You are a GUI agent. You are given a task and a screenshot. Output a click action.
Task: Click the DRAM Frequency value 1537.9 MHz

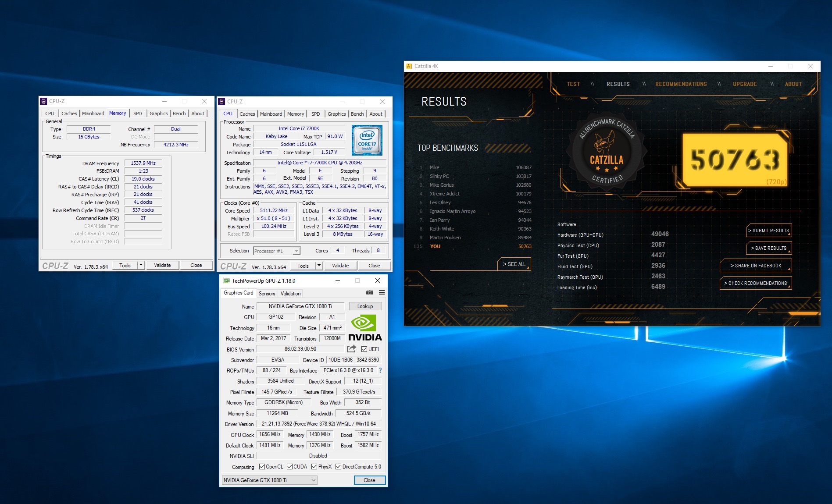[x=143, y=163]
